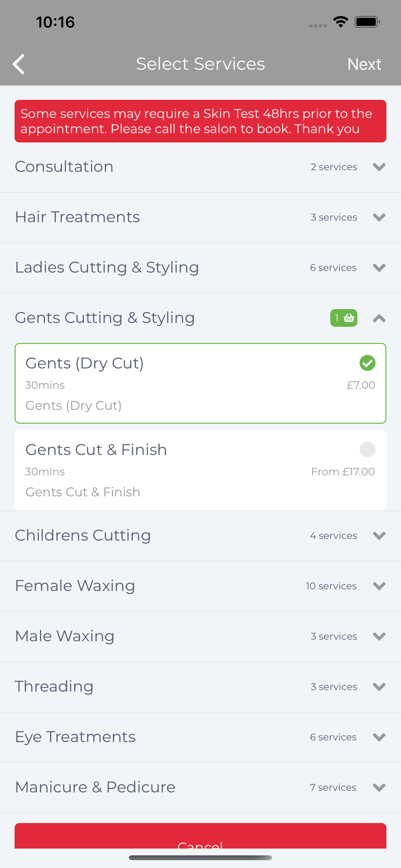Expand Female Waxing chevron
The width and height of the screenshot is (401, 868).
tap(379, 586)
